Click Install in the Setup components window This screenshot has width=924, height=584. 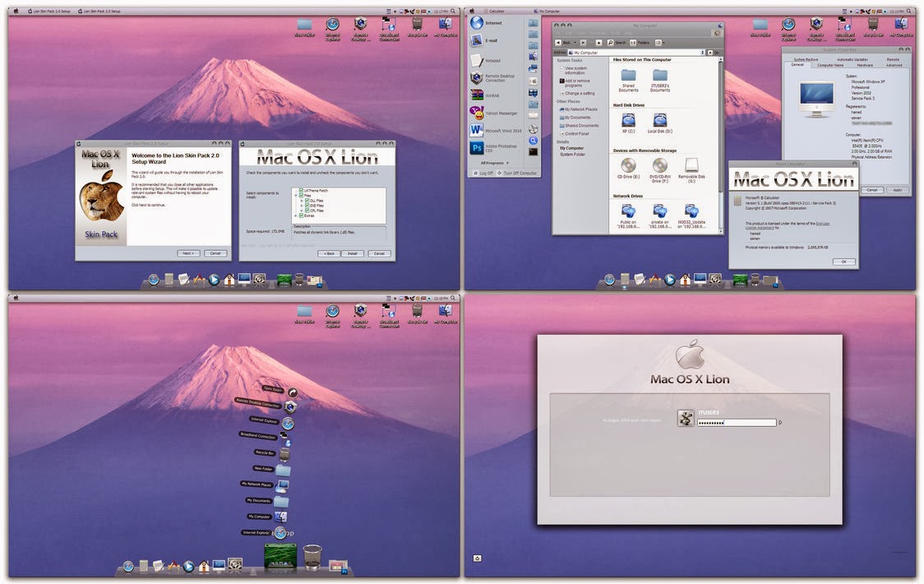(x=353, y=253)
